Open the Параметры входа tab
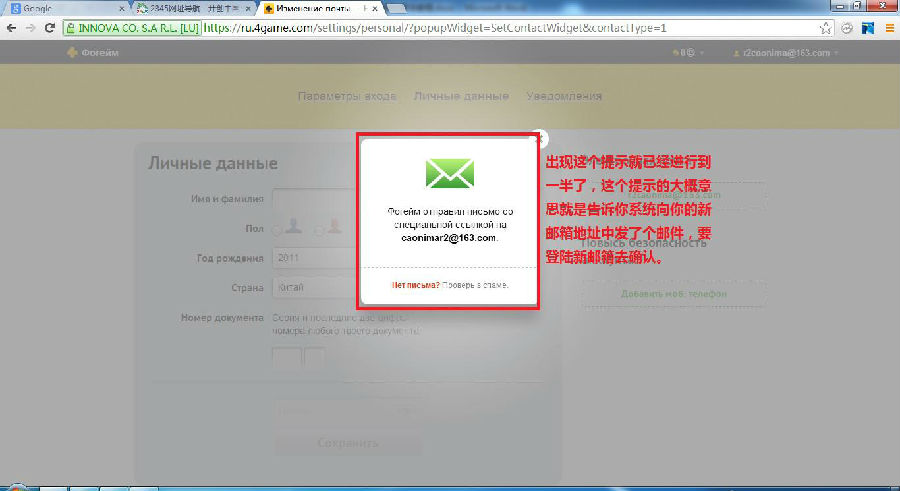The image size is (900, 491). click(x=347, y=96)
